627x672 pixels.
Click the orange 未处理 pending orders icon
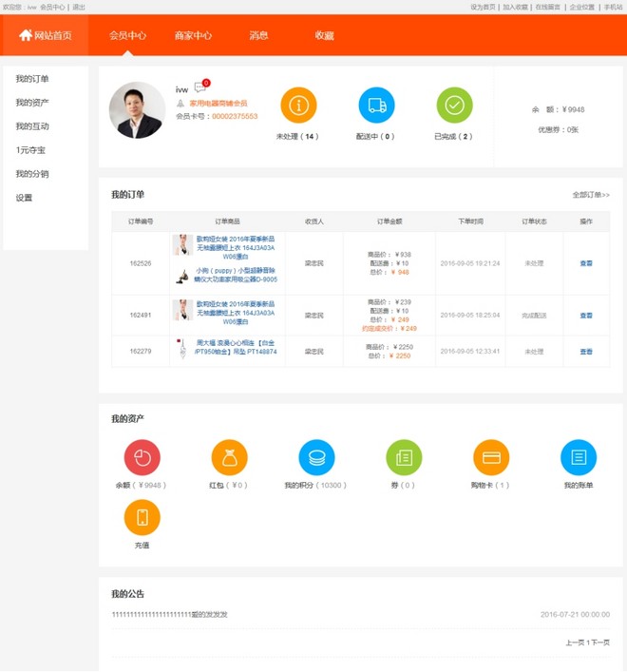(x=298, y=106)
